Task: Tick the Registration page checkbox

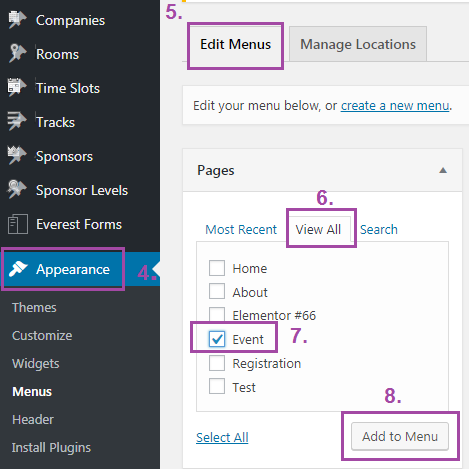Action: 217,363
